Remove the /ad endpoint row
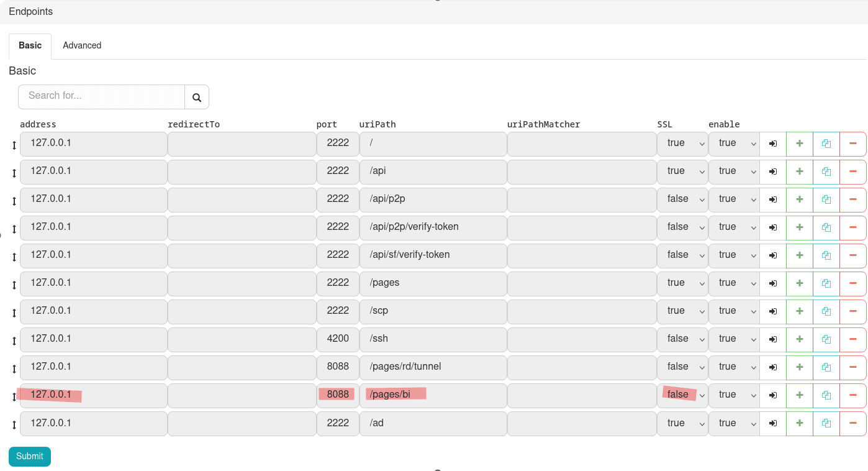This screenshot has width=868, height=471. 852,423
